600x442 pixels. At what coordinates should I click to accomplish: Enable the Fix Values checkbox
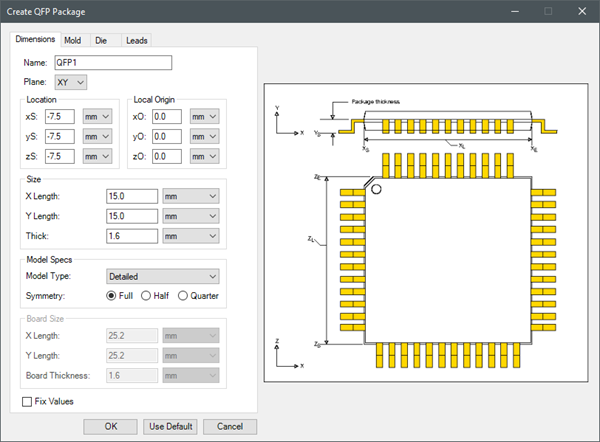(x=27, y=402)
